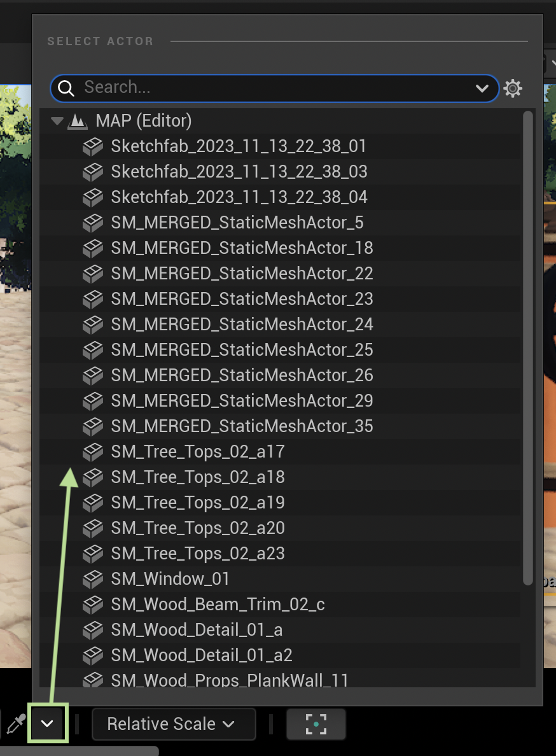The height and width of the screenshot is (756, 556).
Task: Open the actor picker settings gear
Action: click(x=513, y=88)
